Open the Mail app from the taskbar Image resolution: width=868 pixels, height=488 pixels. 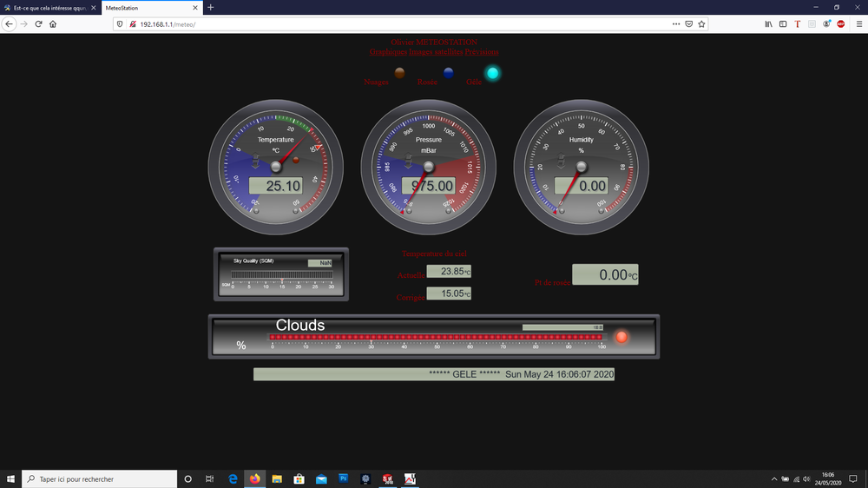click(x=321, y=478)
